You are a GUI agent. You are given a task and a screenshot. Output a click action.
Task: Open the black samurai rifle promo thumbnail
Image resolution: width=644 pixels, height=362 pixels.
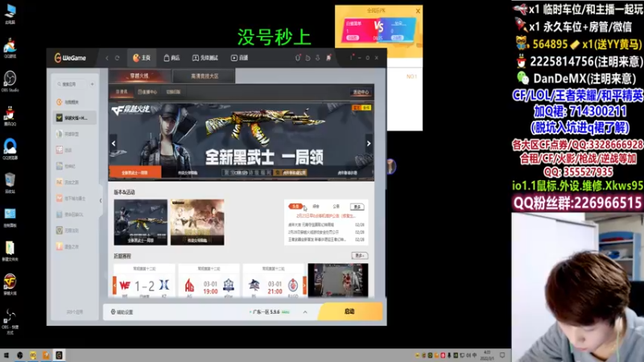tap(140, 222)
